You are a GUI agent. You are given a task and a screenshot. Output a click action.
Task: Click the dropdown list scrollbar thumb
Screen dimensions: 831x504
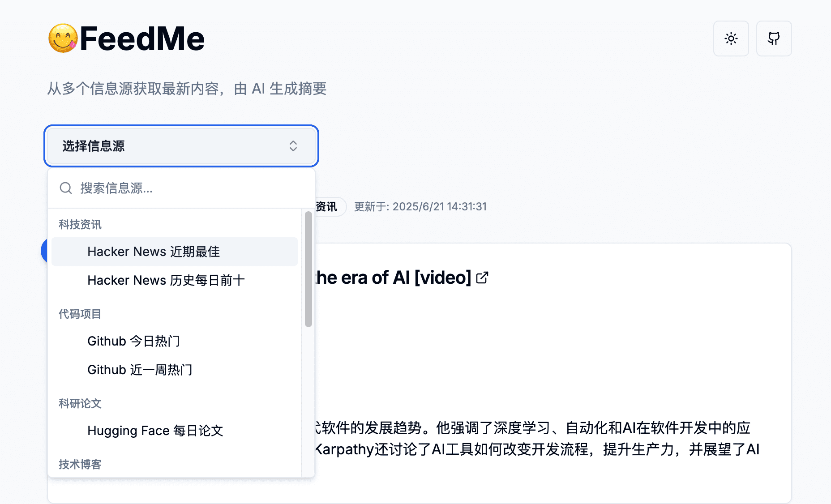308,269
